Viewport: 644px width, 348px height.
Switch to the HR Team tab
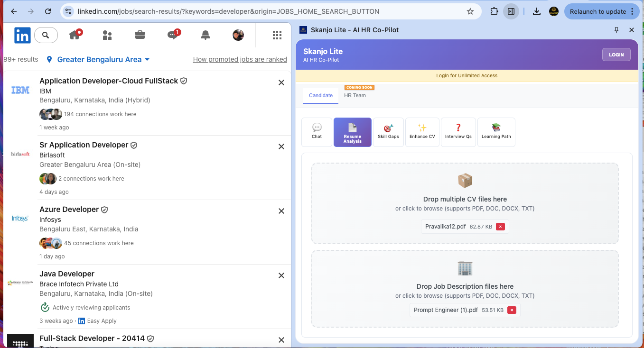coord(355,95)
